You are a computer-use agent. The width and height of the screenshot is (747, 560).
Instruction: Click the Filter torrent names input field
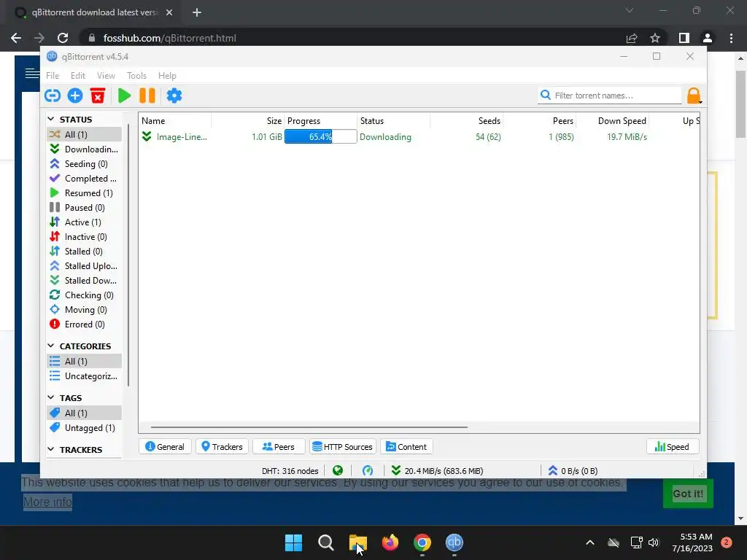click(610, 96)
